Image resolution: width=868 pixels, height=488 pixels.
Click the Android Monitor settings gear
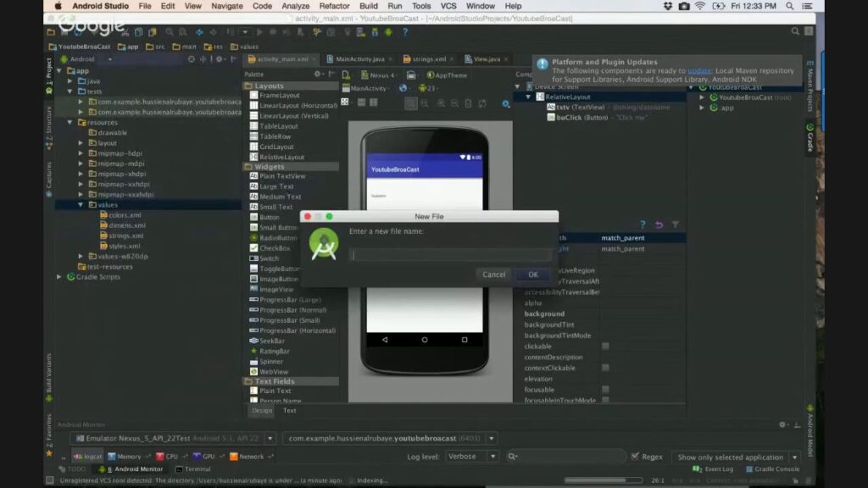(x=782, y=424)
